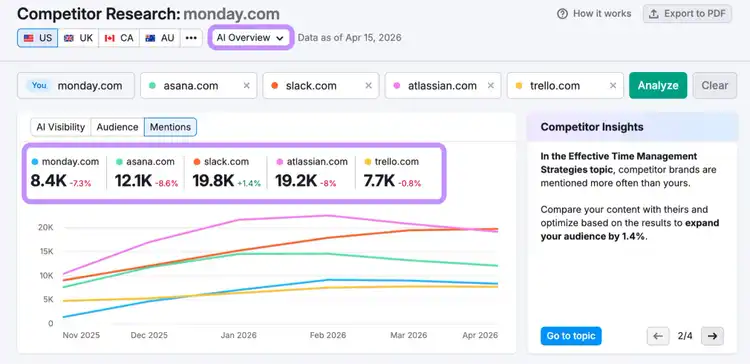Click the 7.7K trello.com mentions value
This screenshot has height=364, width=750.
[x=379, y=181]
